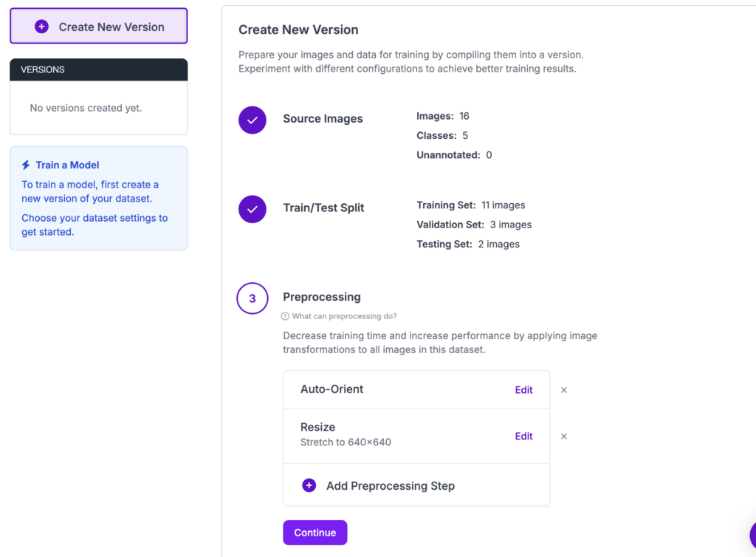Expand the Source Images section heading
The height and width of the screenshot is (557, 756).
click(323, 119)
